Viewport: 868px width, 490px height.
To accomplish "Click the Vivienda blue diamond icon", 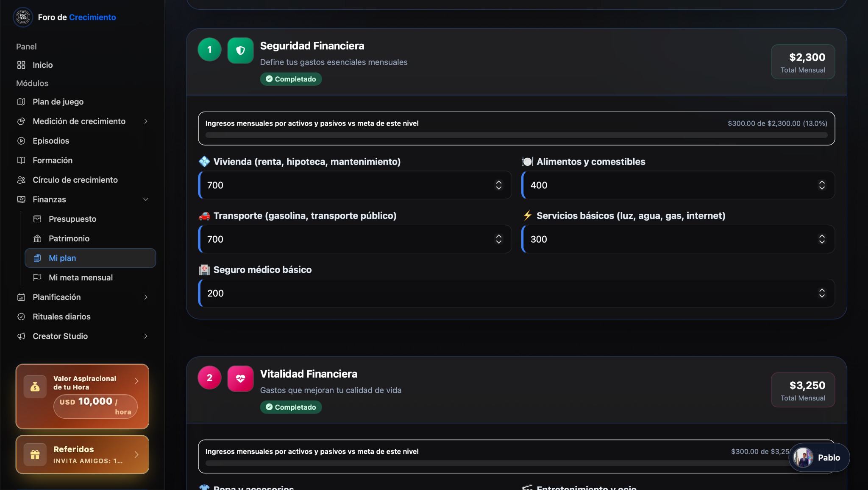I will coord(204,162).
